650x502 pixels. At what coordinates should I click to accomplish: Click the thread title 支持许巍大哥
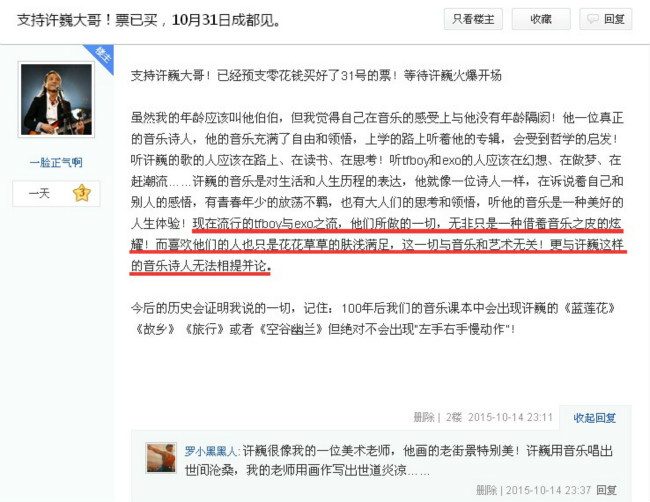pyautogui.click(x=150, y=20)
